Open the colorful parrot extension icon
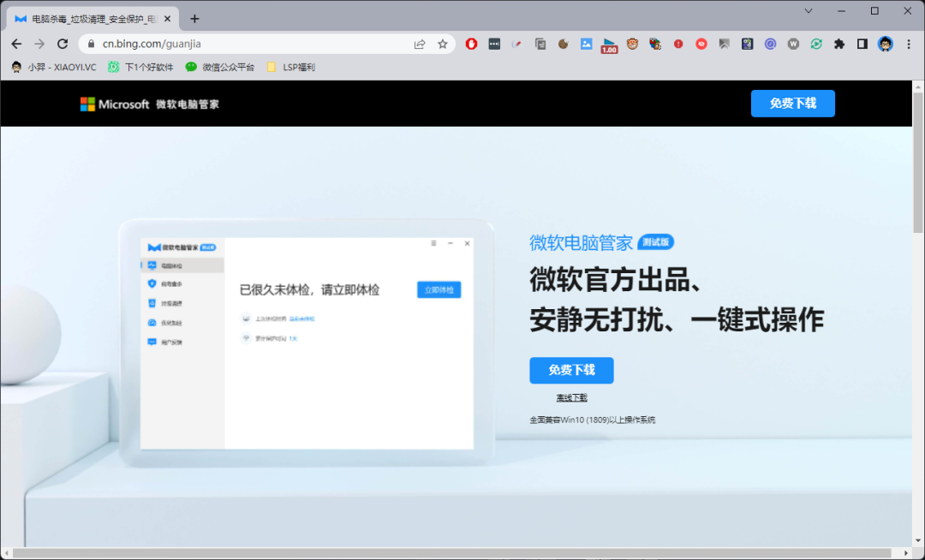925x560 pixels. click(655, 44)
